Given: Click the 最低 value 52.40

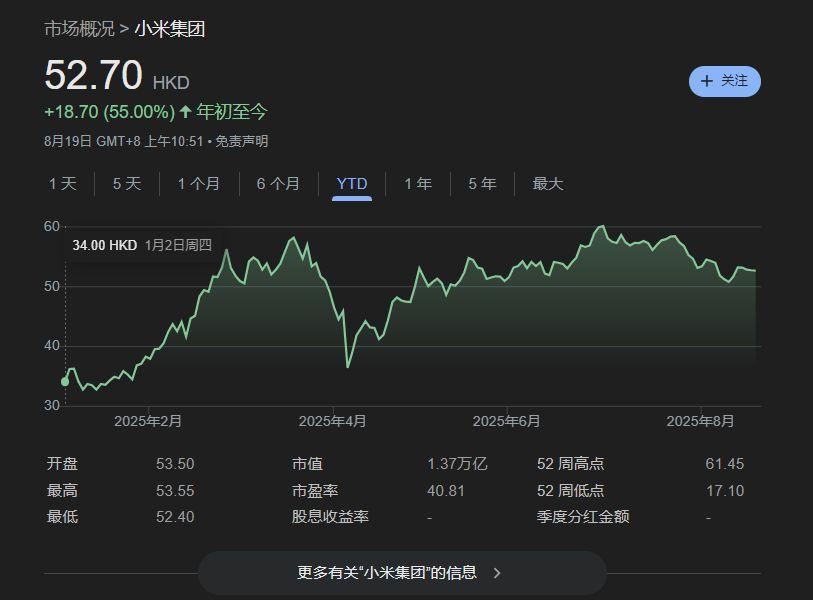Looking at the screenshot, I should click(175, 517).
